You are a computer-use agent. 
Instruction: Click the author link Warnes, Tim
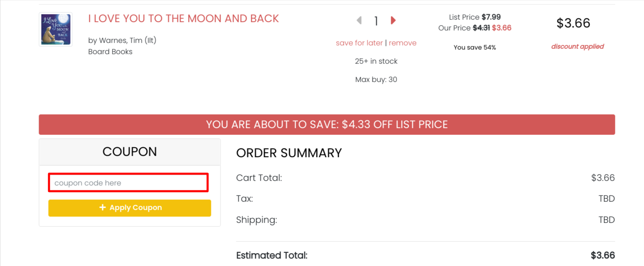tap(121, 40)
